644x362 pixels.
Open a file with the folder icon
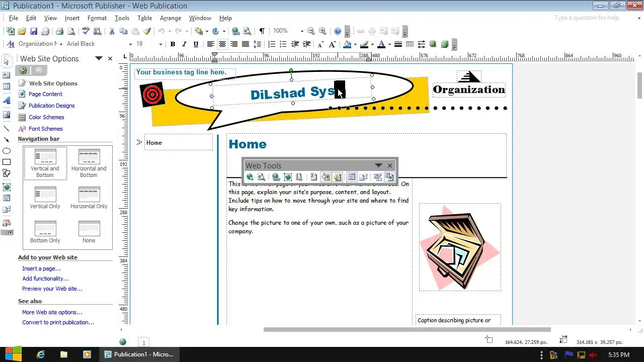22,31
